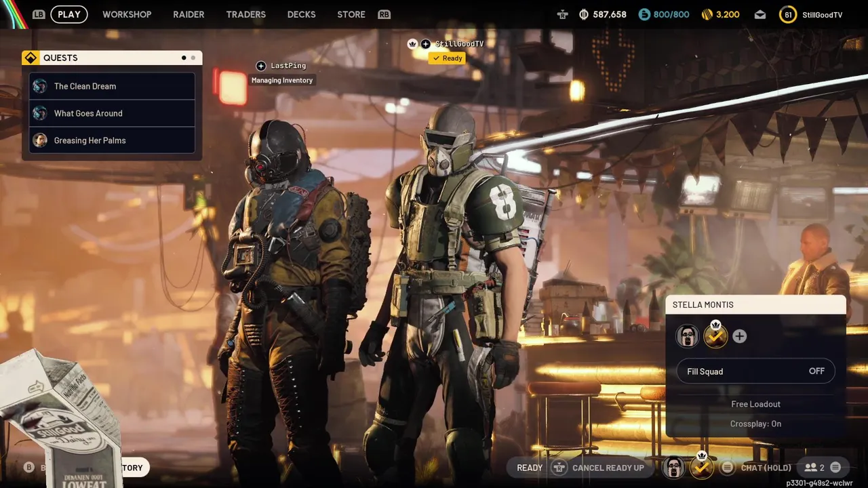The width and height of the screenshot is (868, 488).
Task: Click the gold striped currency icon by 3,200
Action: [x=707, y=14]
